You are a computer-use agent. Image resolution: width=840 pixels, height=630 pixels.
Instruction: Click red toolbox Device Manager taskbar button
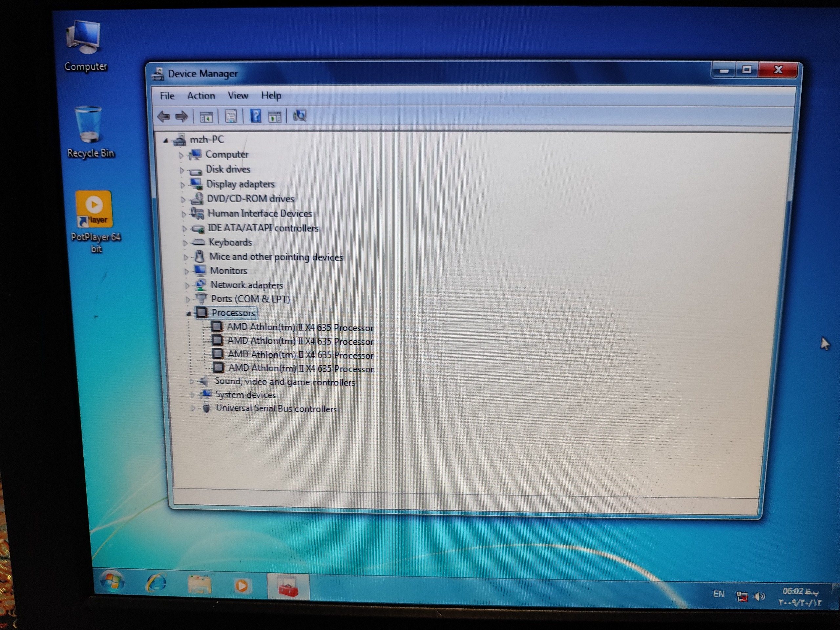click(x=288, y=587)
